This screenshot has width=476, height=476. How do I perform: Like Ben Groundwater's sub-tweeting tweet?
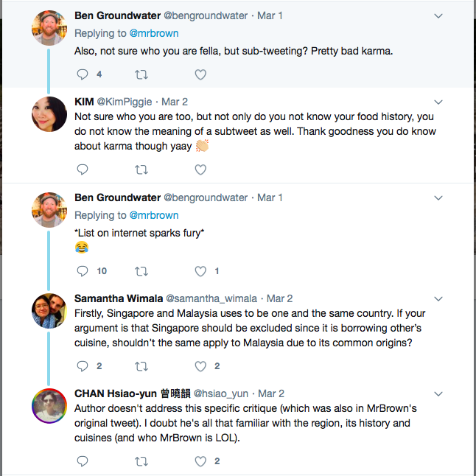(200, 74)
